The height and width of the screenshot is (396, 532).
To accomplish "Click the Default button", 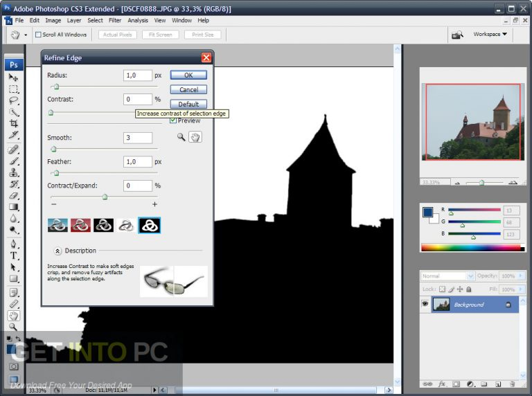I will click(x=188, y=104).
